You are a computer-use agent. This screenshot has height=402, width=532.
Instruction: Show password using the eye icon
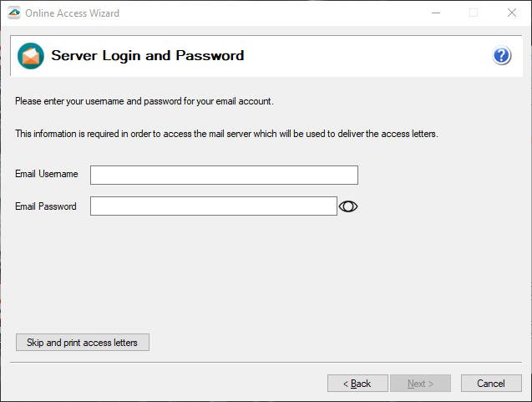pyautogui.click(x=348, y=206)
